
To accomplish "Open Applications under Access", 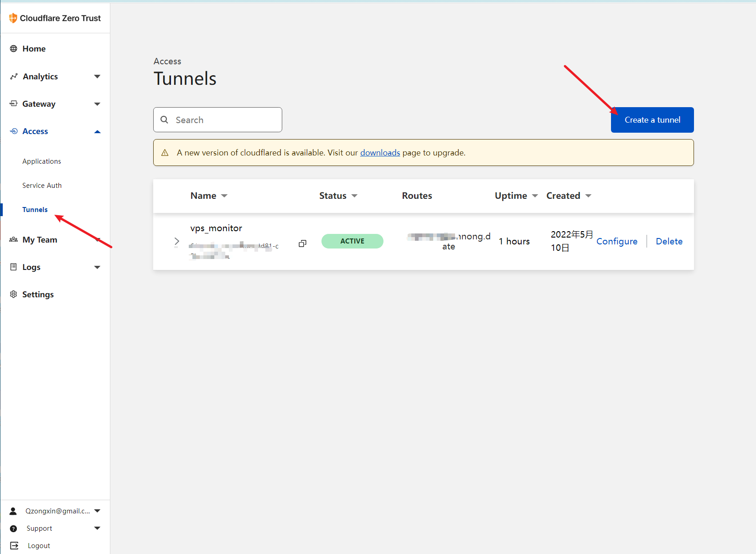I will coord(41,161).
